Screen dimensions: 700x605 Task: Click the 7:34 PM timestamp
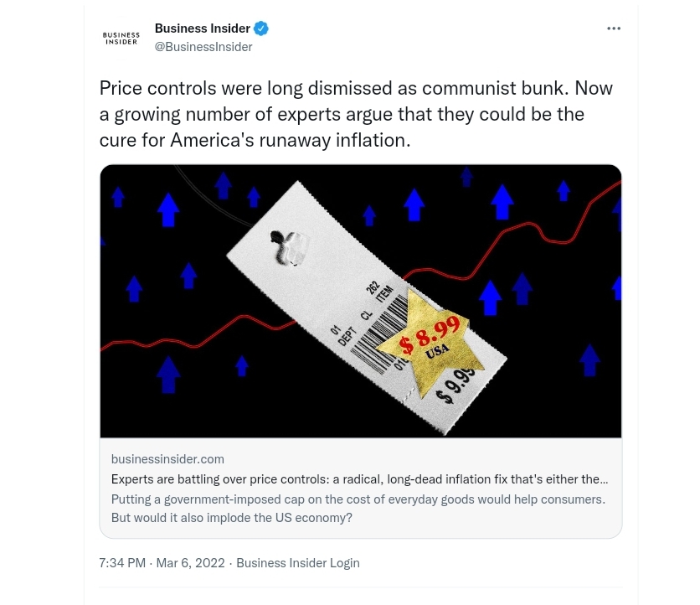click(x=123, y=563)
